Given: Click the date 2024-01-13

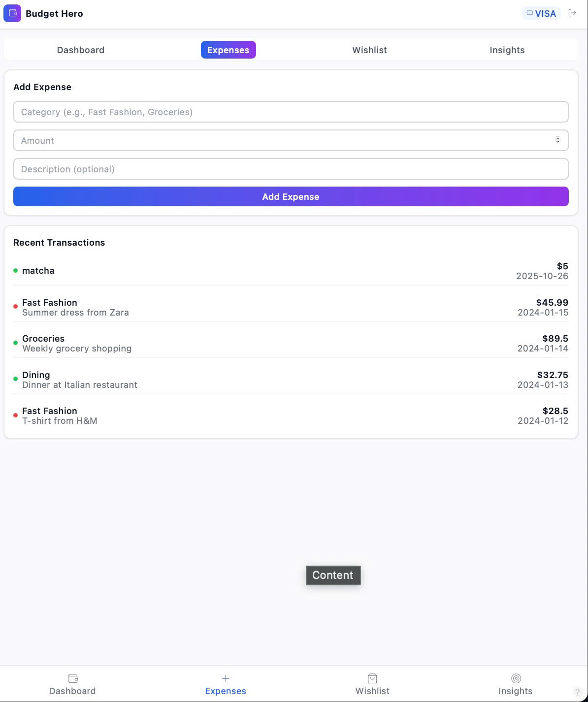Looking at the screenshot, I should [x=543, y=385].
